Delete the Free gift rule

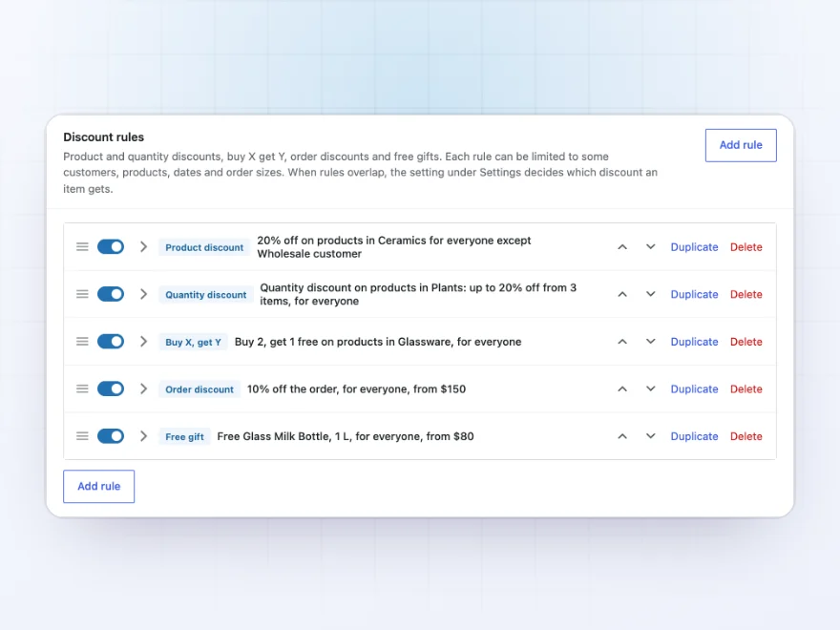[x=746, y=436]
